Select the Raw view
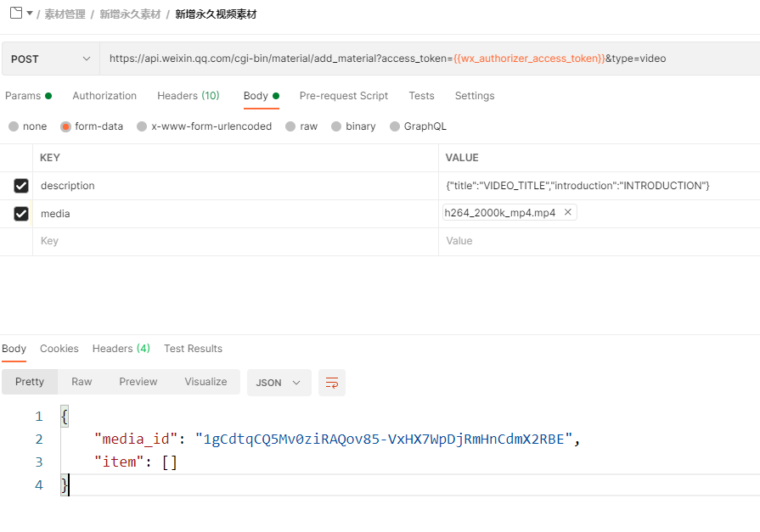 [82, 382]
